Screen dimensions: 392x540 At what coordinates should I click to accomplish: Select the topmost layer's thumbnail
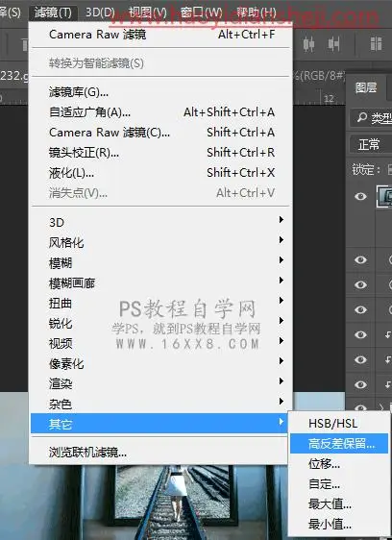point(384,197)
